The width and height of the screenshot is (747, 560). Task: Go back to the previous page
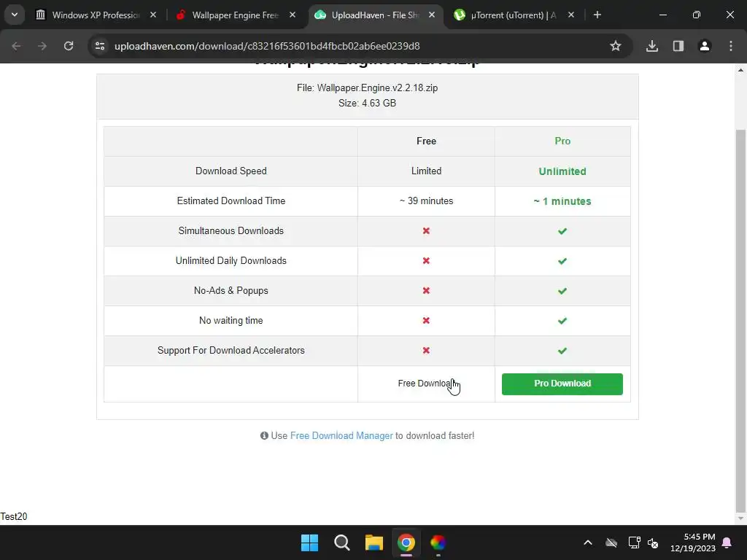point(16,46)
